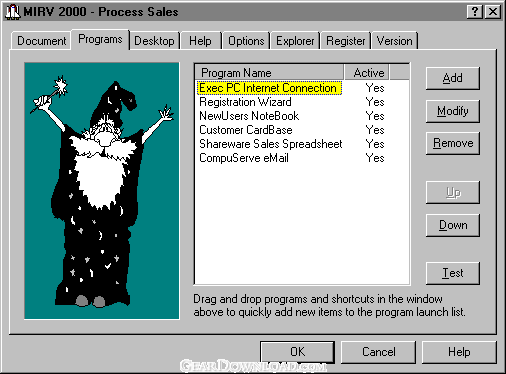View the Version tab

[x=395, y=41]
